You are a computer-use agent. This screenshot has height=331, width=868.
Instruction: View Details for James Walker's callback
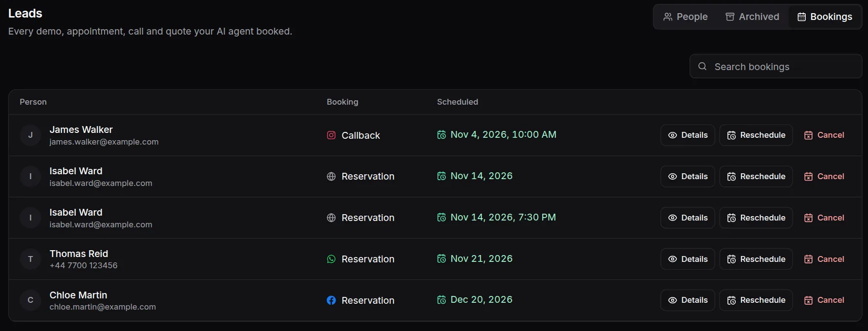click(688, 135)
